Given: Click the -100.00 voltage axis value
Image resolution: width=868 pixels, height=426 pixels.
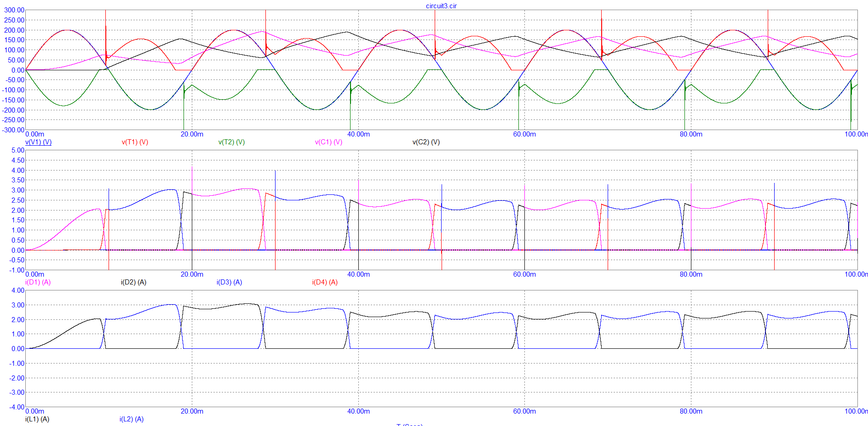Looking at the screenshot, I should point(13,90).
